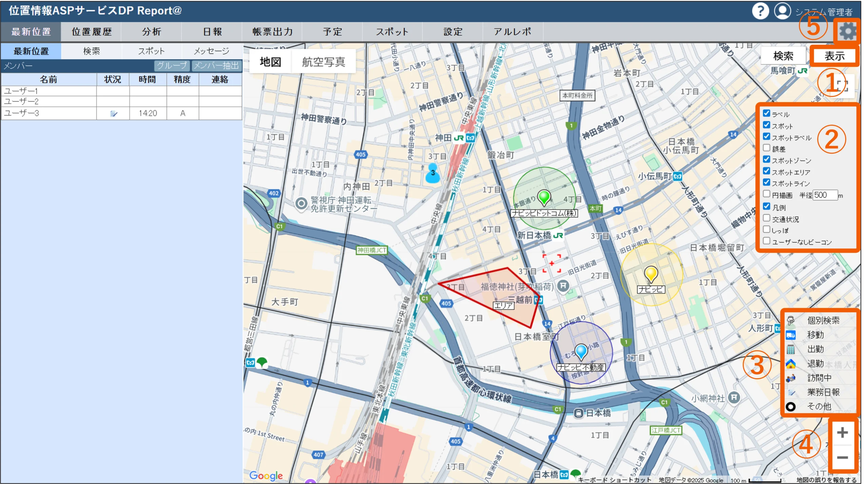Click the 退勤 house legend icon
The width and height of the screenshot is (868, 484).
tap(790, 364)
